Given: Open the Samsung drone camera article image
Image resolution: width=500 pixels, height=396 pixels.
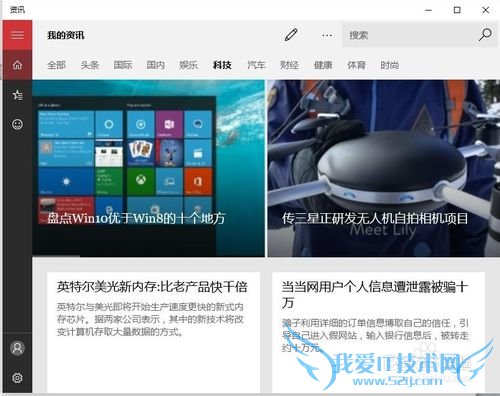Looking at the screenshot, I should pos(384,168).
